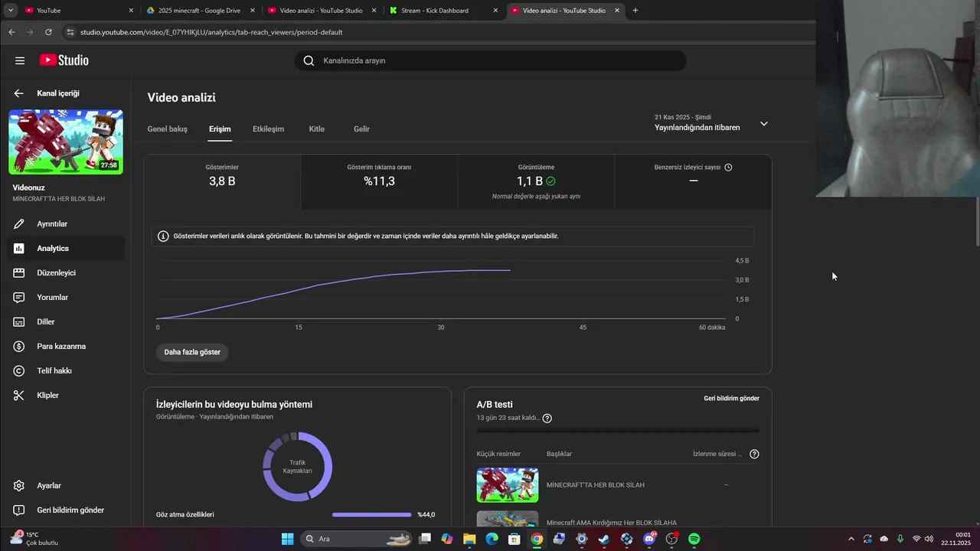Click the Kanalınızda arayın search field
The height and width of the screenshot is (551, 980).
[490, 60]
